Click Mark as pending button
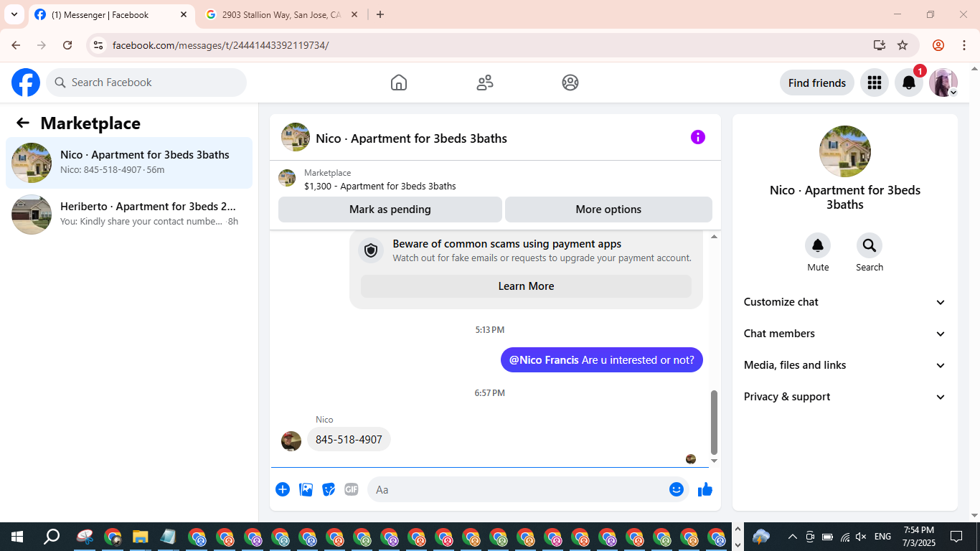 point(390,209)
